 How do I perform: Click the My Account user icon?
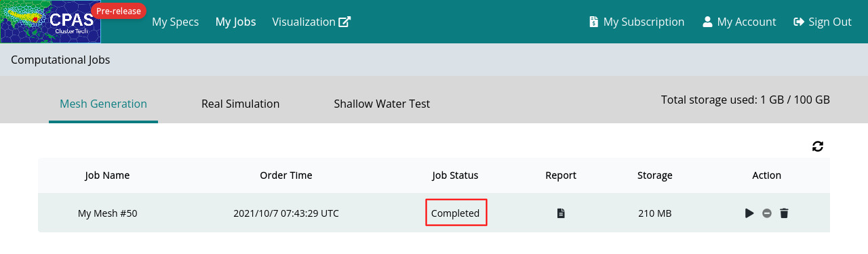pos(707,22)
